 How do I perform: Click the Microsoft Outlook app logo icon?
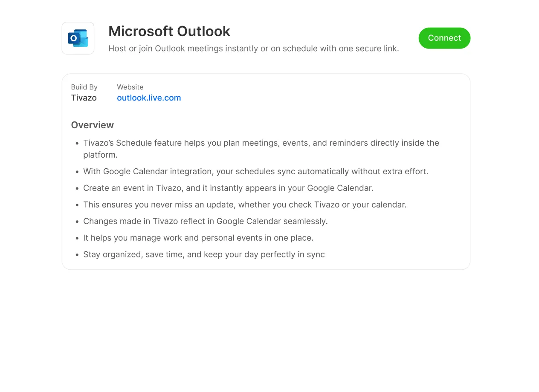(x=78, y=38)
